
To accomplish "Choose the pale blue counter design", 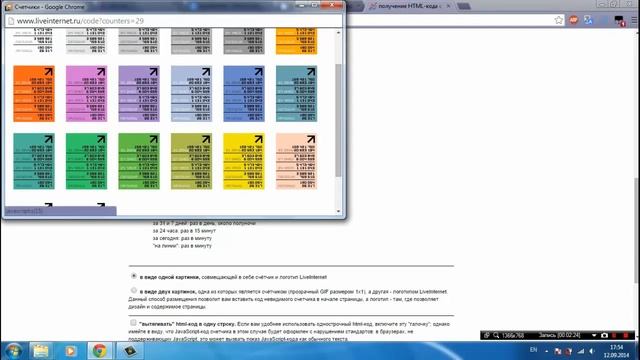I will click(x=191, y=93).
